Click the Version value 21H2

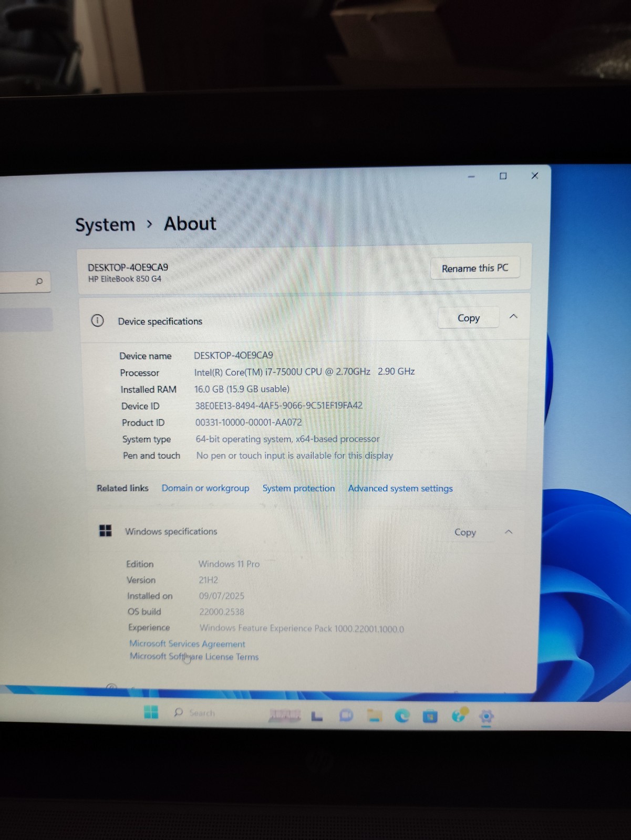[x=208, y=580]
